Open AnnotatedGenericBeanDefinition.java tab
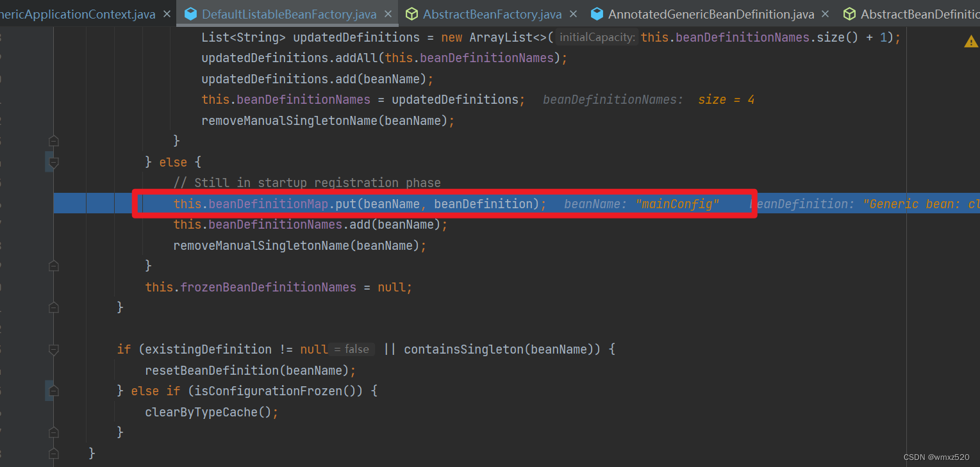Image resolution: width=980 pixels, height=467 pixels. pos(711,14)
